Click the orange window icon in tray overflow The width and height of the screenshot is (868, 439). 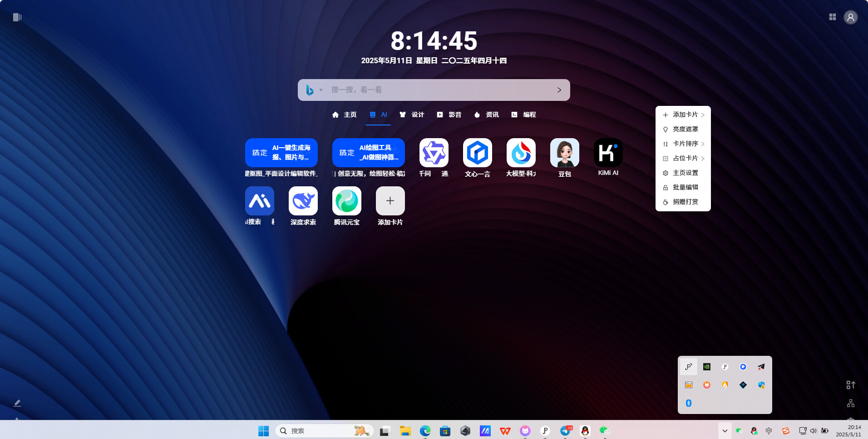pyautogui.click(x=689, y=385)
